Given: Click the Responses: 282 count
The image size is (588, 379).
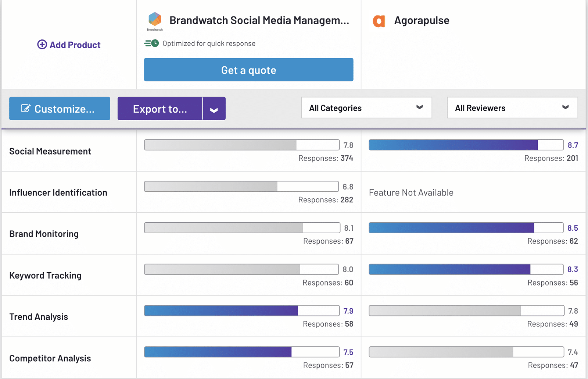Looking at the screenshot, I should coord(326,200).
